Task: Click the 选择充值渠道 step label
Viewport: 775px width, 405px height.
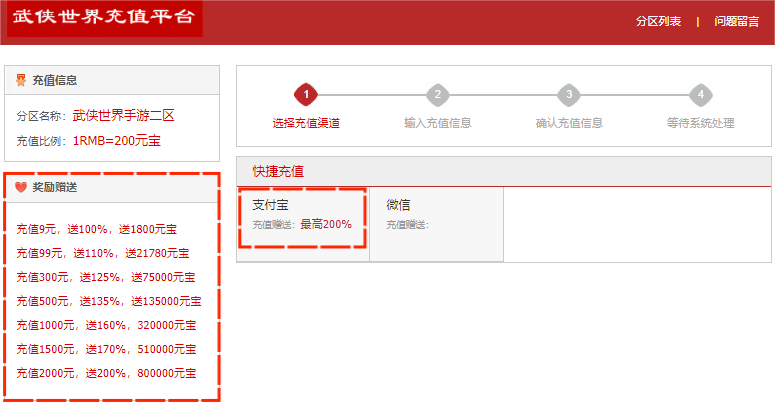Action: click(x=305, y=123)
